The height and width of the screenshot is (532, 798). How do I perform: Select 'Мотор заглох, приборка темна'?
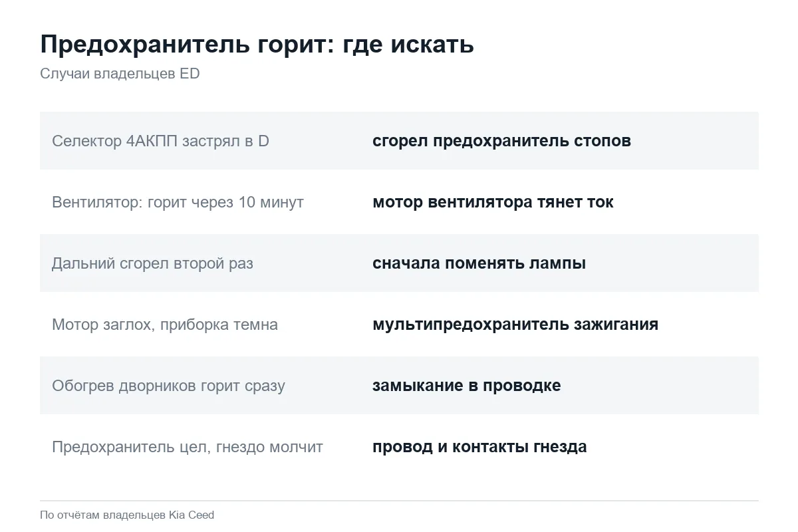pyautogui.click(x=165, y=325)
